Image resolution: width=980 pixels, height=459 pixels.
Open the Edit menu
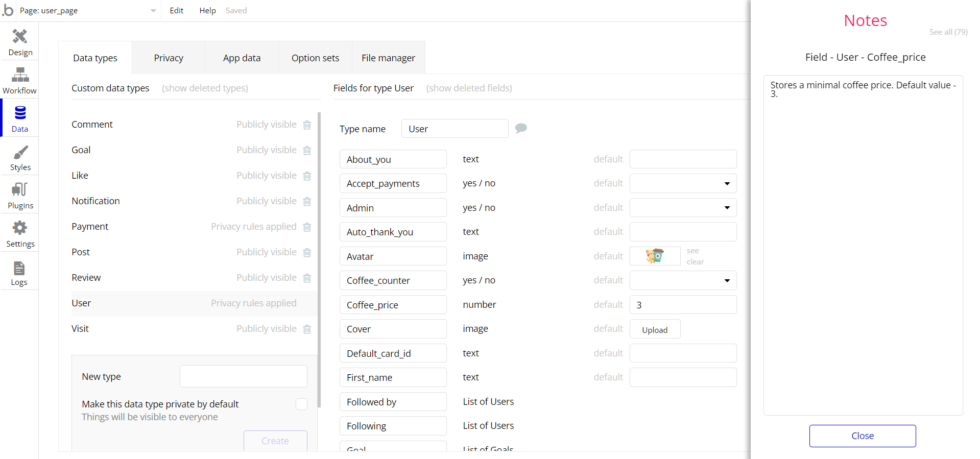[x=177, y=11]
